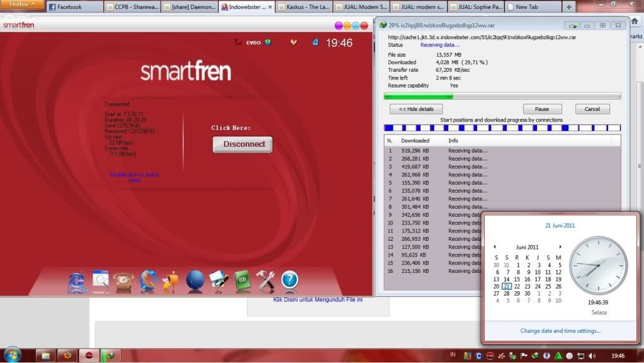
Task: Open the telephone dialer icon in smartfren dock
Action: (123, 282)
